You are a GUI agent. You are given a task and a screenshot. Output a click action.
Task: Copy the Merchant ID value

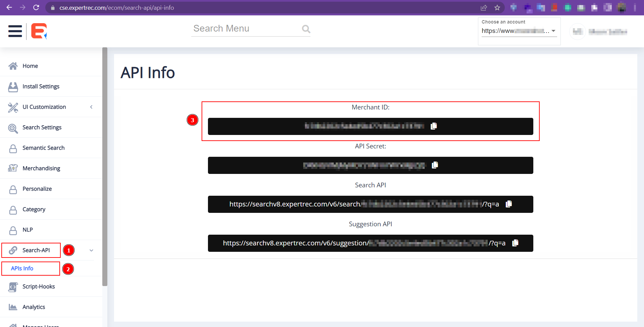[x=434, y=126]
